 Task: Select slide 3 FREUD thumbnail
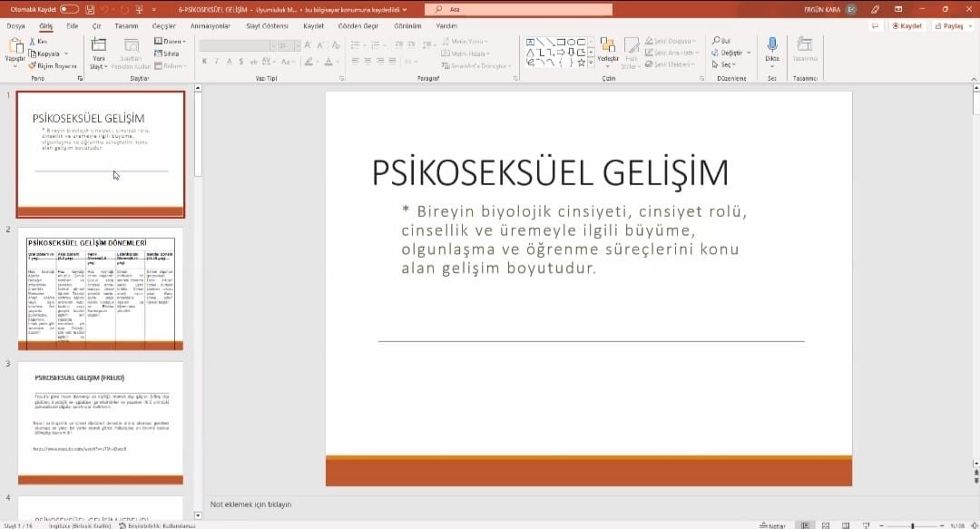click(x=101, y=424)
